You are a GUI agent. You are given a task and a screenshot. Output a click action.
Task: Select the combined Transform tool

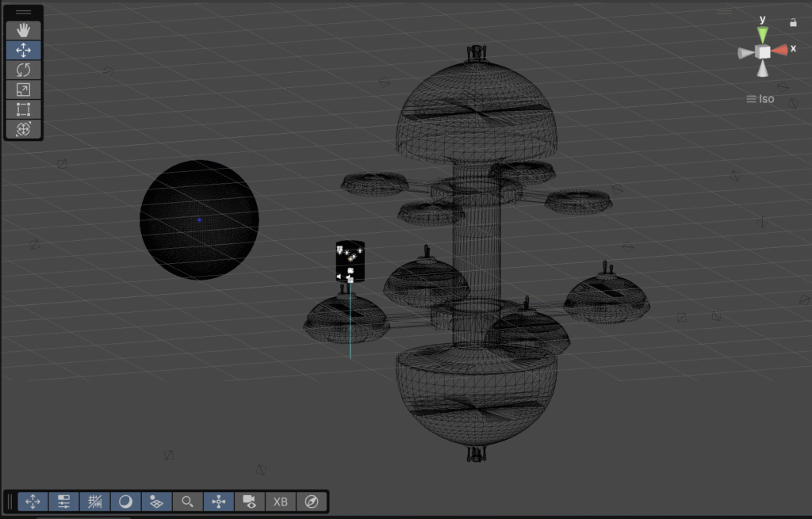(x=23, y=128)
